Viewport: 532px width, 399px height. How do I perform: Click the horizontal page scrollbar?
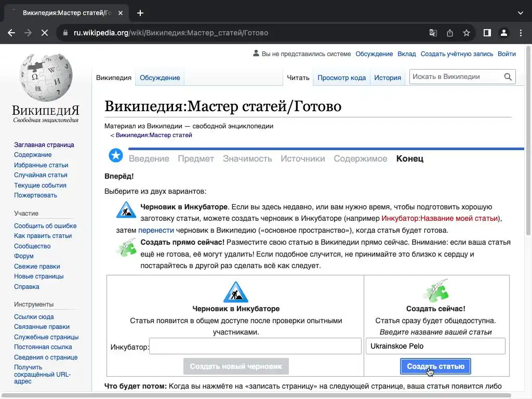(257, 395)
